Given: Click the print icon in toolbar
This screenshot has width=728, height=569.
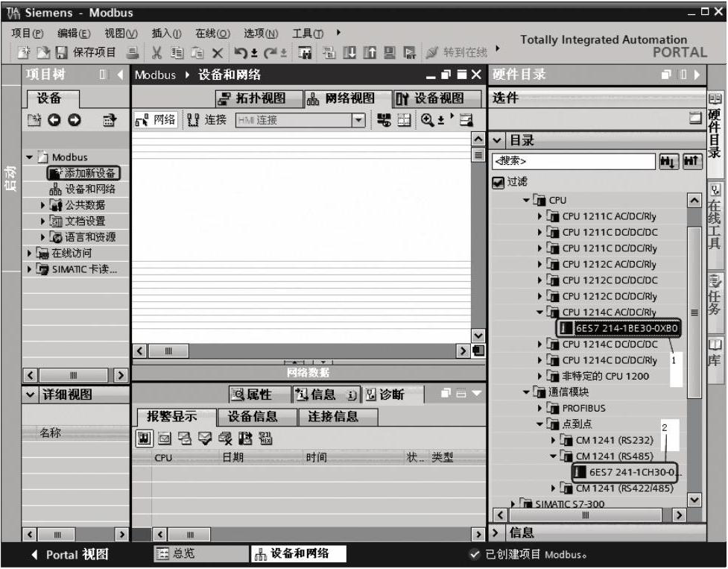Looking at the screenshot, I should [x=133, y=53].
